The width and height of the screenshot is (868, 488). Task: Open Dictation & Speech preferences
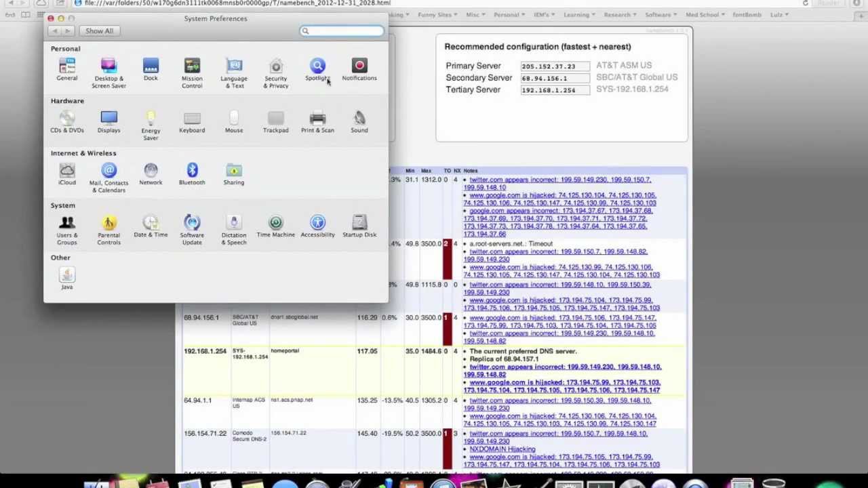234,230
